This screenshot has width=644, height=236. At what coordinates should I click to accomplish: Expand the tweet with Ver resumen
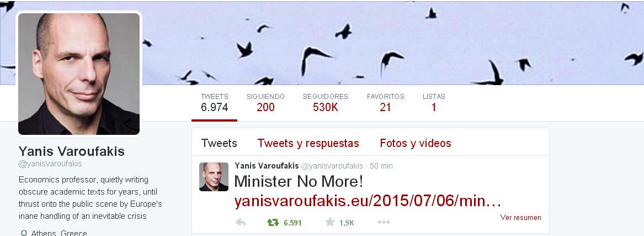pyautogui.click(x=520, y=218)
